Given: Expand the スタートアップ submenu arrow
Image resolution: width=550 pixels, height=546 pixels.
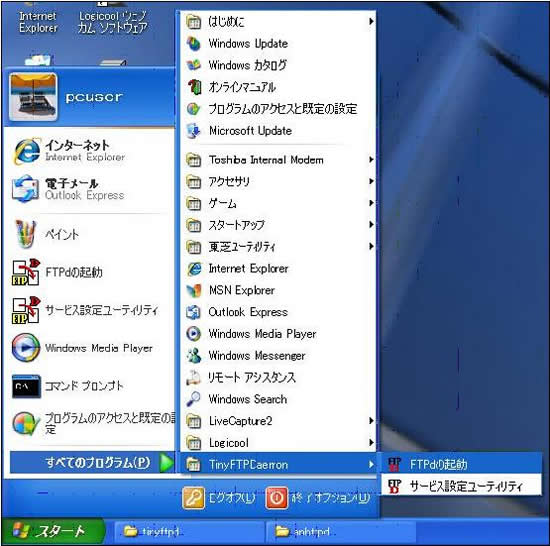Looking at the screenshot, I should [371, 225].
